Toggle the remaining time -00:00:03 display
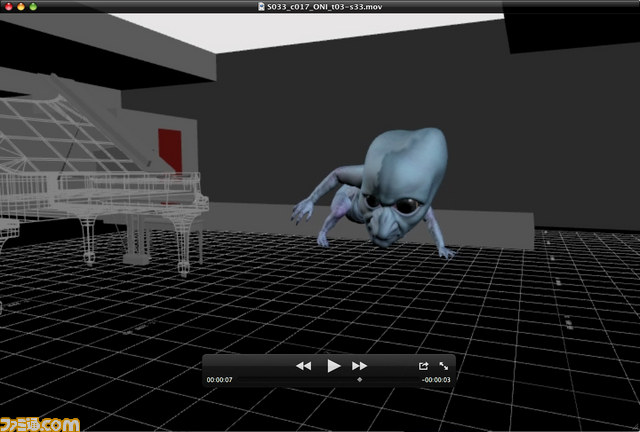Viewport: 640px width, 432px height. coord(436,380)
